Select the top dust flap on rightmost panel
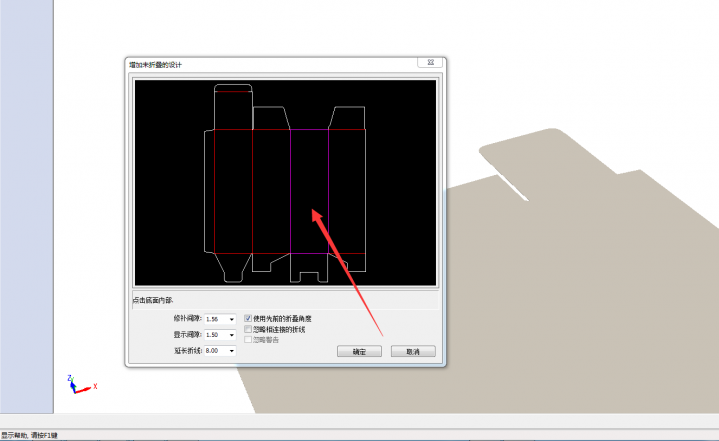This screenshot has width=719, height=441. point(346,117)
